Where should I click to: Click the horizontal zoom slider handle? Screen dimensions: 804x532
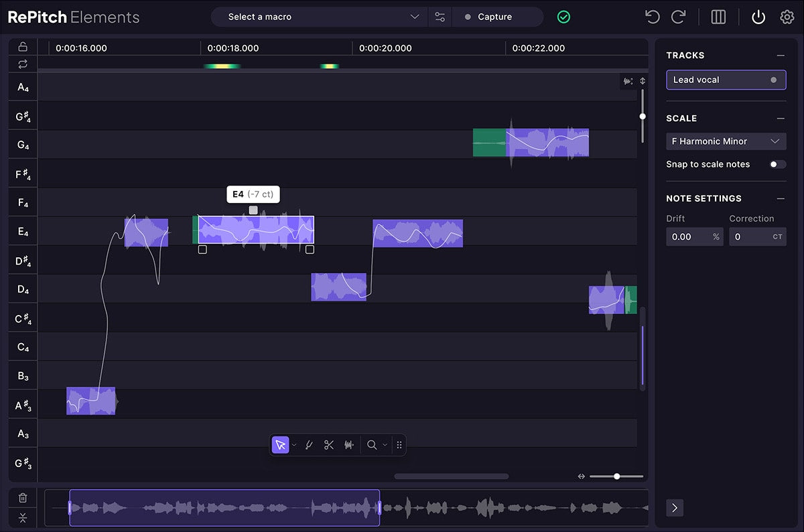[x=617, y=476]
